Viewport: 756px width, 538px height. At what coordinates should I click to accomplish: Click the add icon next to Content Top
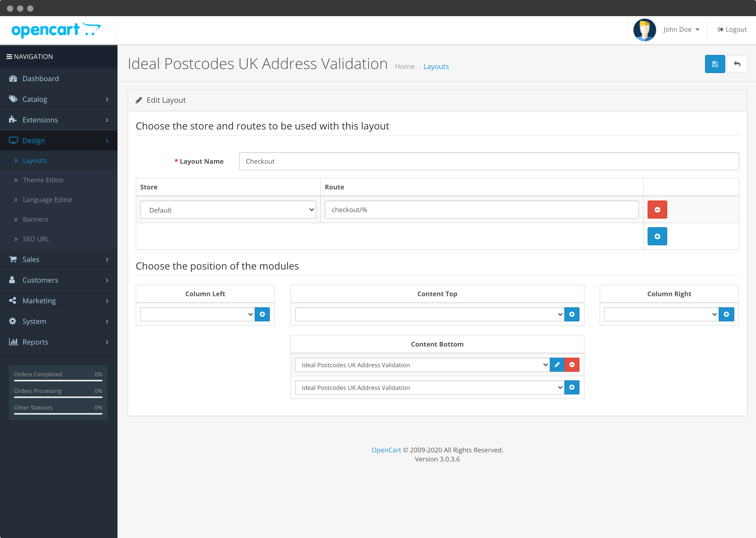pyautogui.click(x=572, y=314)
